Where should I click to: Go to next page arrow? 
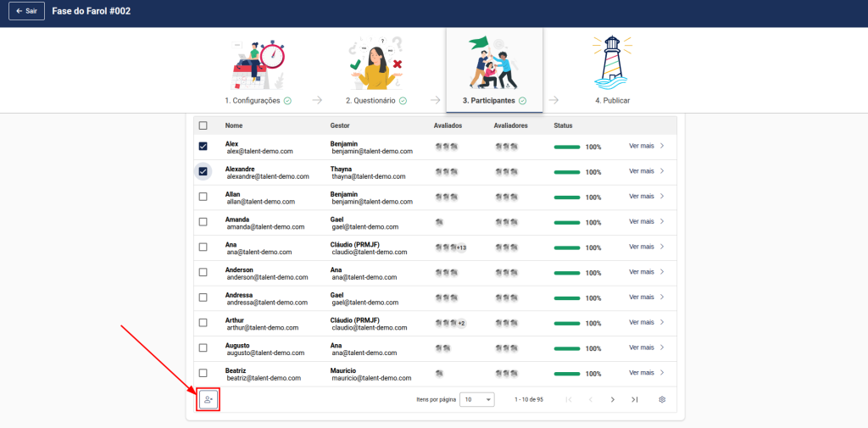(613, 399)
